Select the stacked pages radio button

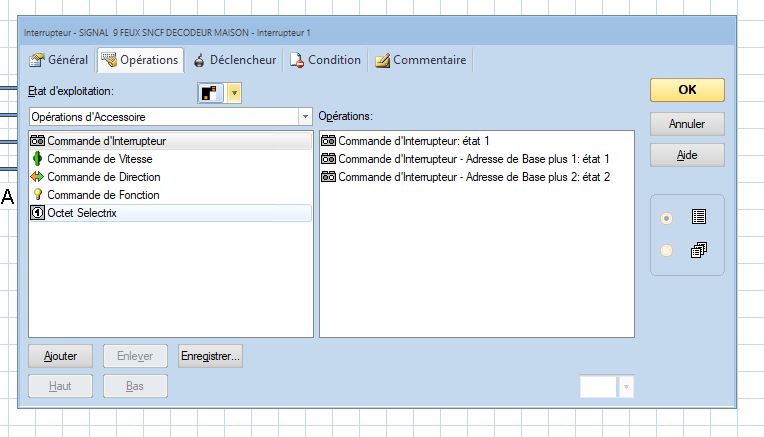click(667, 250)
